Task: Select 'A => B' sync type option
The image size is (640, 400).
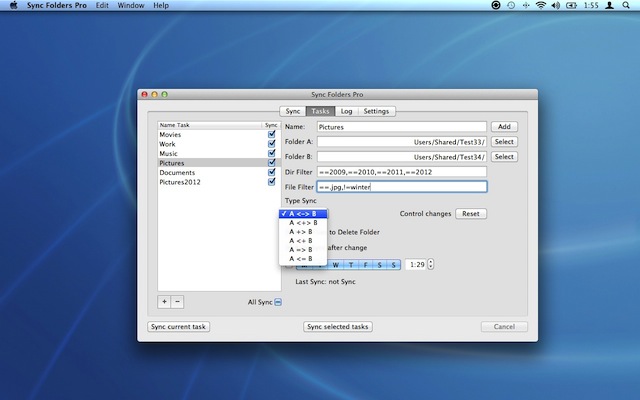Action: coord(302,250)
